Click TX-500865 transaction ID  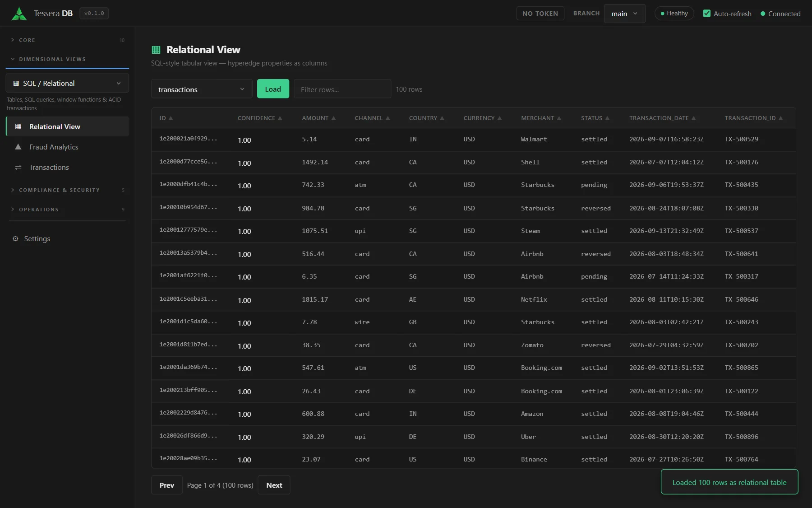click(x=741, y=368)
